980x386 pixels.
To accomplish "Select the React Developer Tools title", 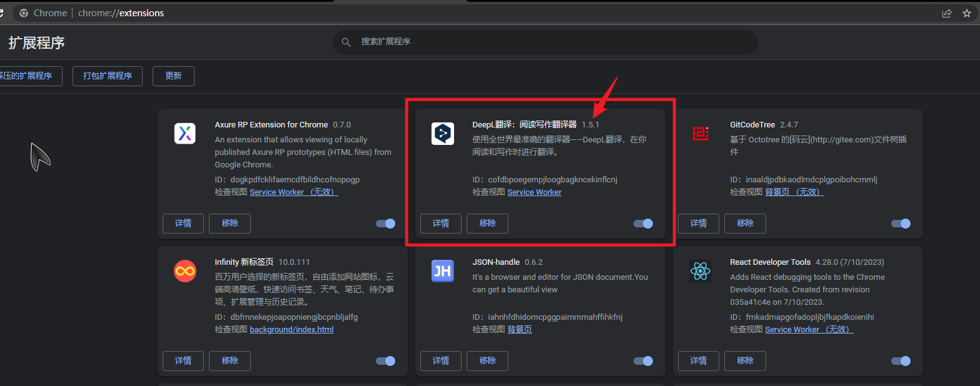I will click(770, 262).
